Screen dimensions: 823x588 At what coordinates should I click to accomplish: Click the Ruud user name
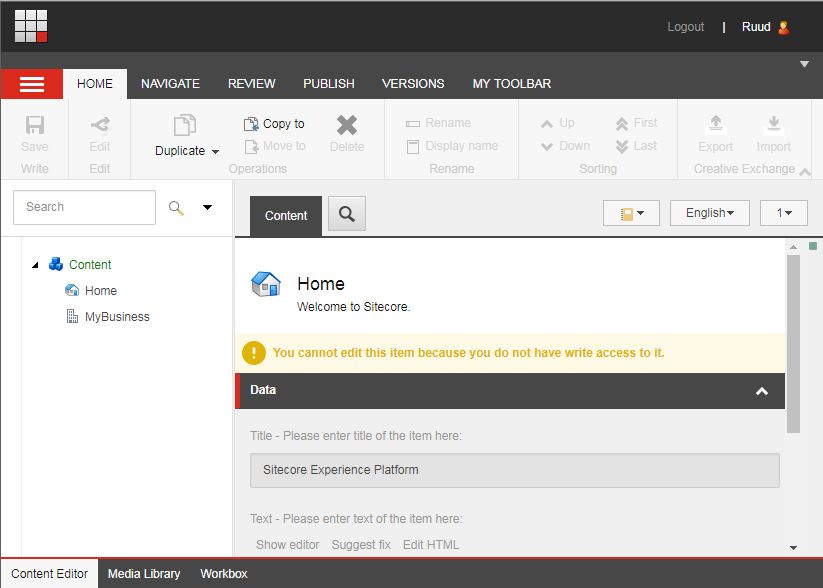coord(756,27)
